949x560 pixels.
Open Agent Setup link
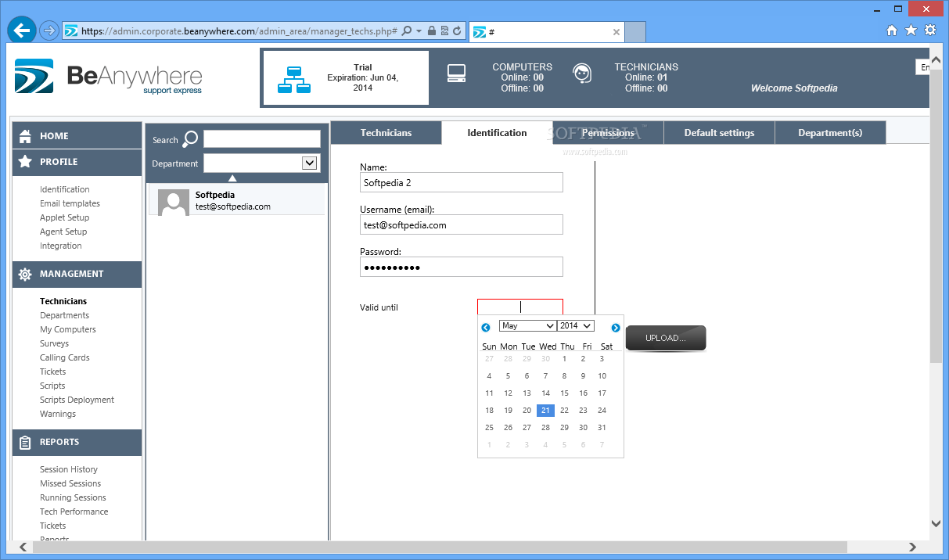click(63, 232)
